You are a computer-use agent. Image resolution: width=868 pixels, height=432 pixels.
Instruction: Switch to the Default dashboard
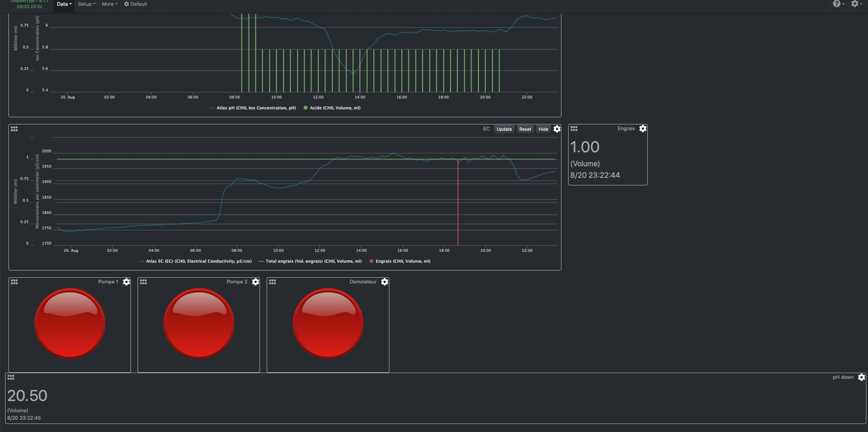(135, 4)
